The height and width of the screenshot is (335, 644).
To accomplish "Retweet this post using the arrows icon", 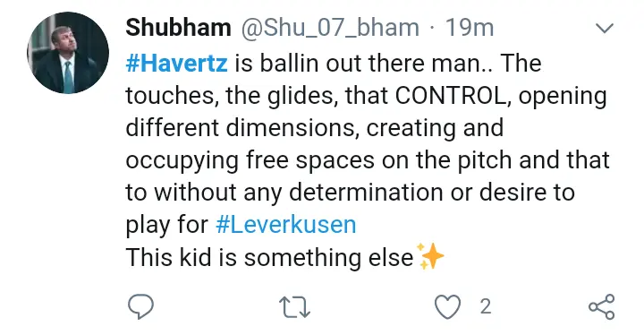I will point(294,307).
